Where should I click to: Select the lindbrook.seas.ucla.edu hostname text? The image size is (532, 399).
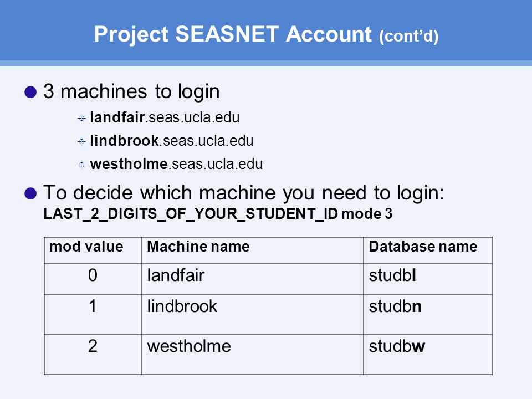coord(172,140)
